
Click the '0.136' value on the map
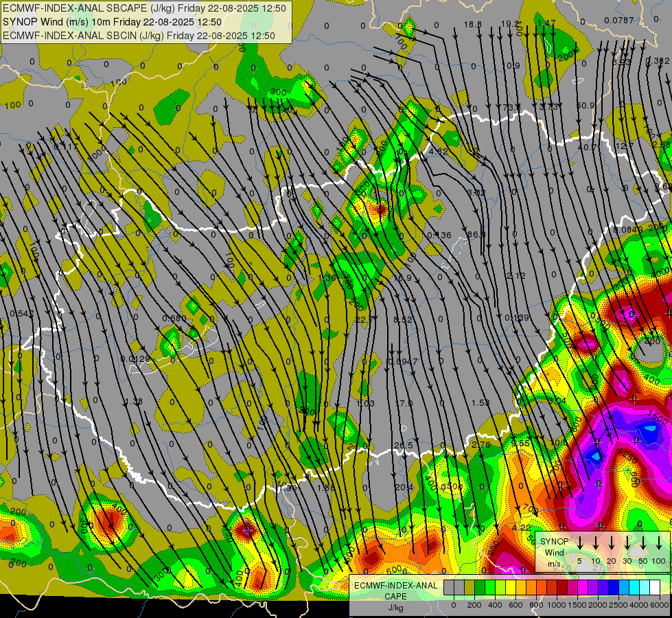coord(439,235)
